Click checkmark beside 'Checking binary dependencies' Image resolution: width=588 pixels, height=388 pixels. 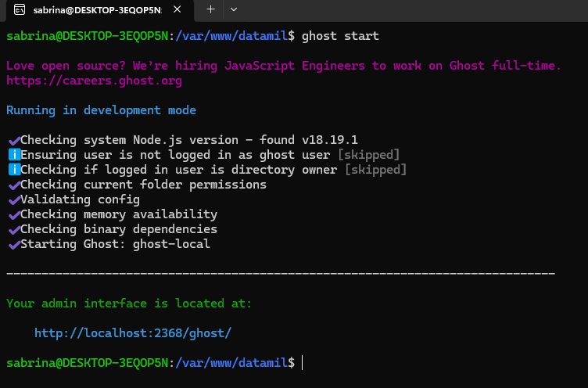coord(14,230)
